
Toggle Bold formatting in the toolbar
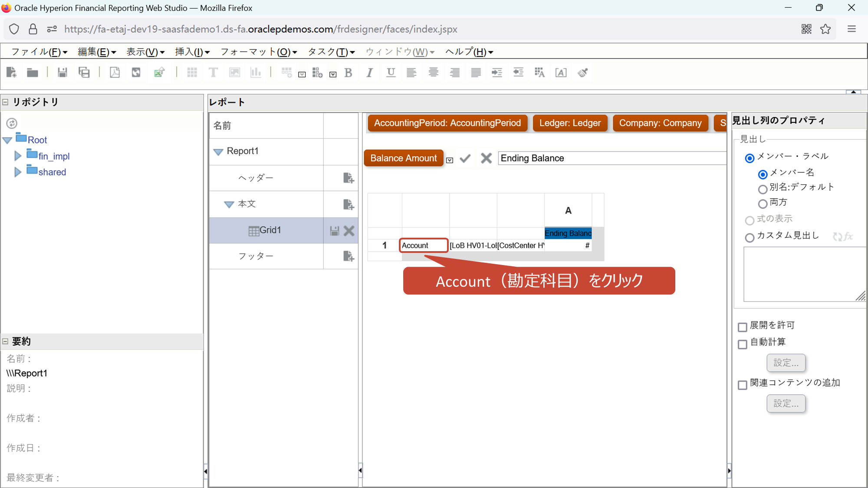tap(348, 73)
